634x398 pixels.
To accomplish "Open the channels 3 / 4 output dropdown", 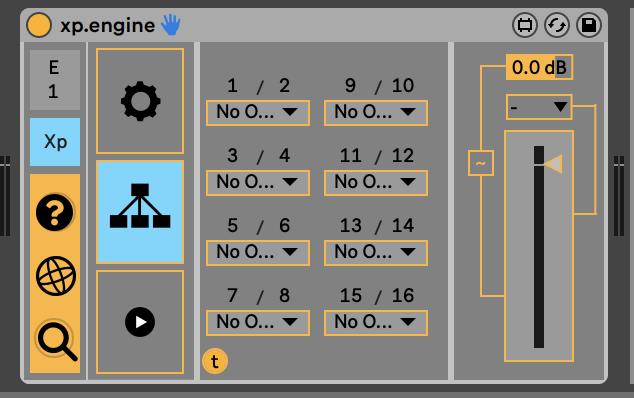I will click(x=258, y=183).
